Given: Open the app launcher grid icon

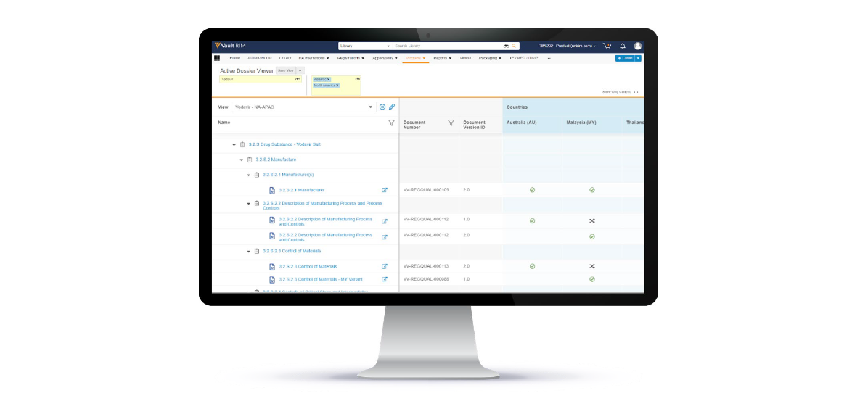Looking at the screenshot, I should [217, 58].
